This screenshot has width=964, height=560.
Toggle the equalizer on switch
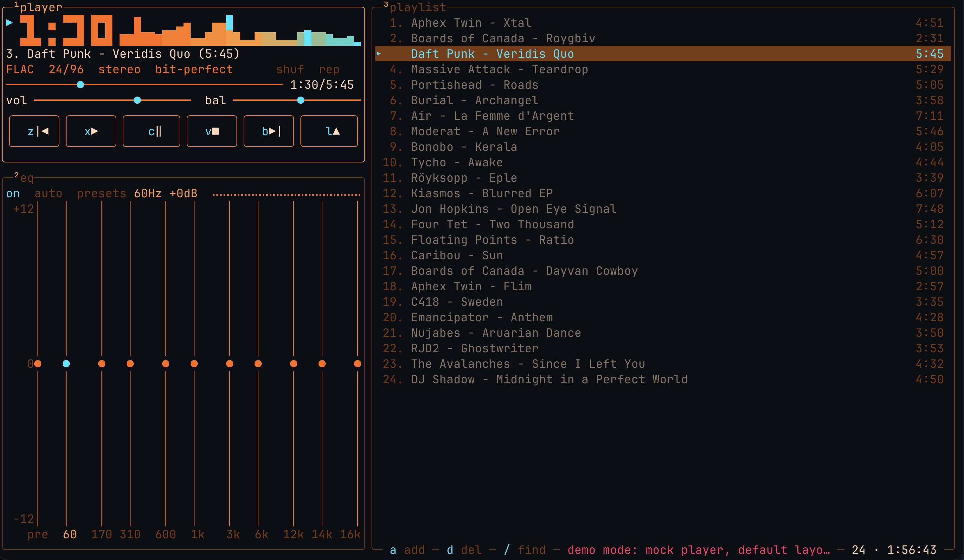(13, 193)
